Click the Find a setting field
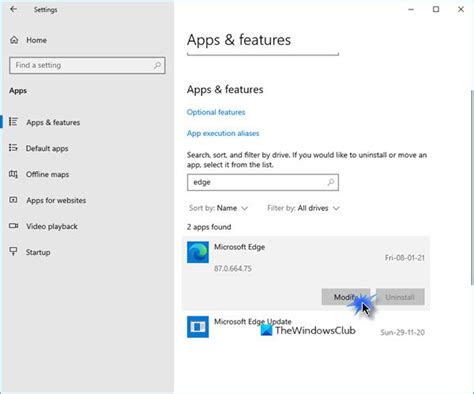Image resolution: width=474 pixels, height=394 pixels. tap(87, 65)
